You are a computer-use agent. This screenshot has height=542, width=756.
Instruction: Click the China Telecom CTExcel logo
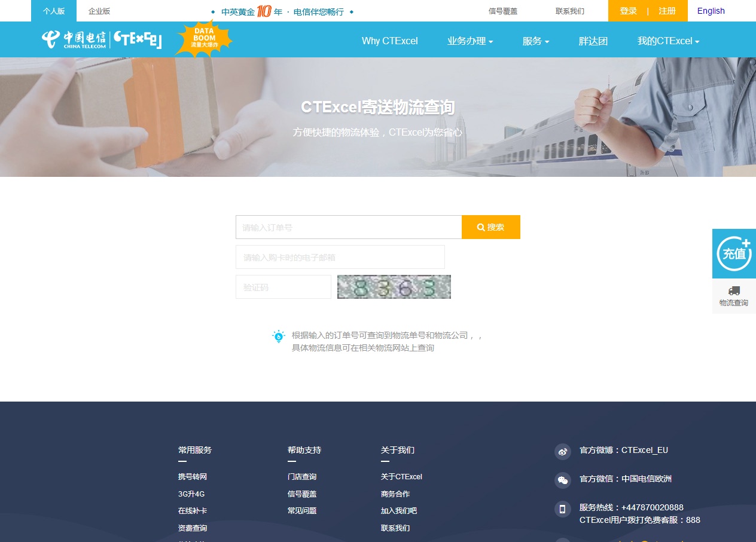tap(102, 39)
